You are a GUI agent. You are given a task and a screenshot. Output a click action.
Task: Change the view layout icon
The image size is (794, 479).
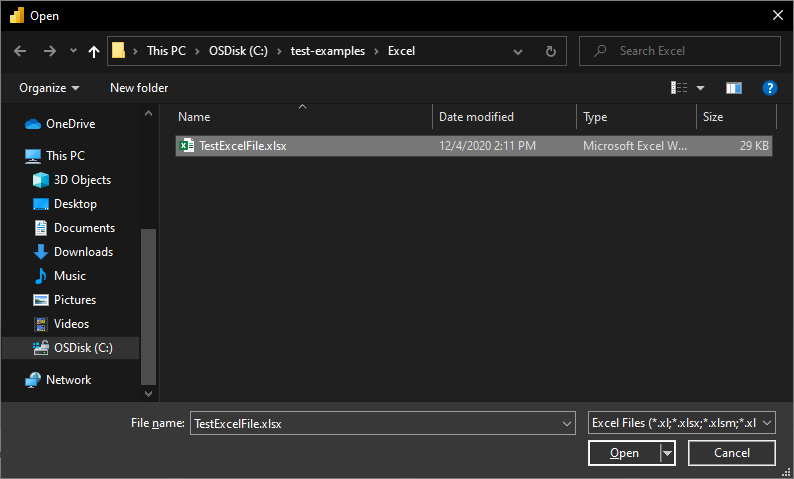pos(679,88)
